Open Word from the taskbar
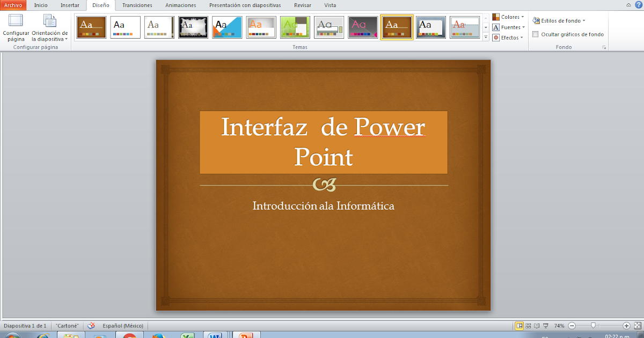The image size is (644, 338). click(x=215, y=335)
